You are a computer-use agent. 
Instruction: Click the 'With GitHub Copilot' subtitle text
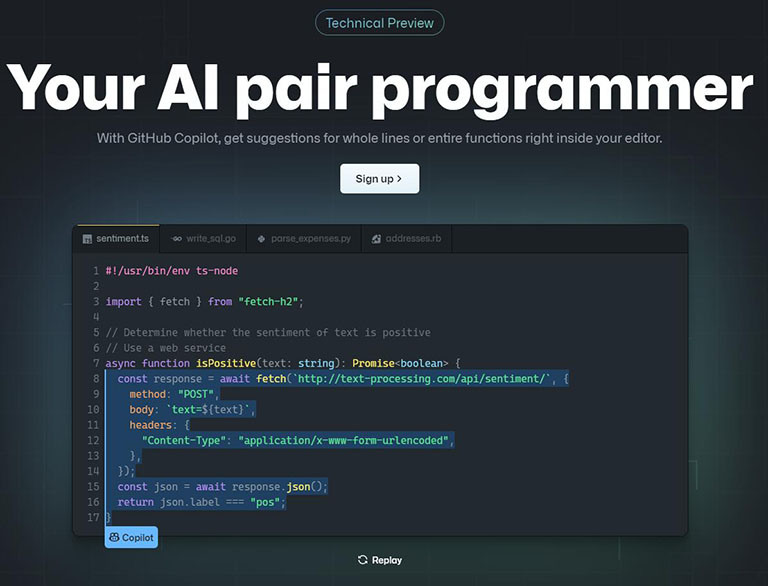pos(380,138)
